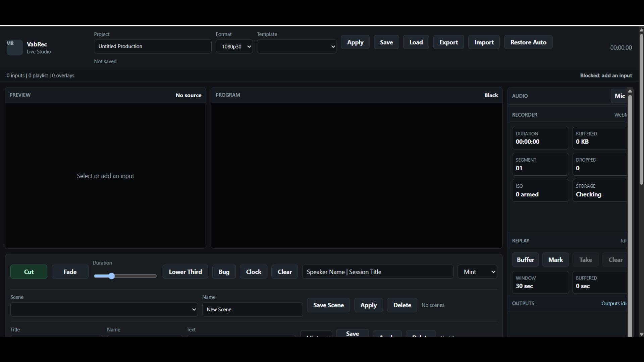Viewport: 644px width, 362px height.
Task: Click the 'Black' program label
Action: (x=491, y=95)
